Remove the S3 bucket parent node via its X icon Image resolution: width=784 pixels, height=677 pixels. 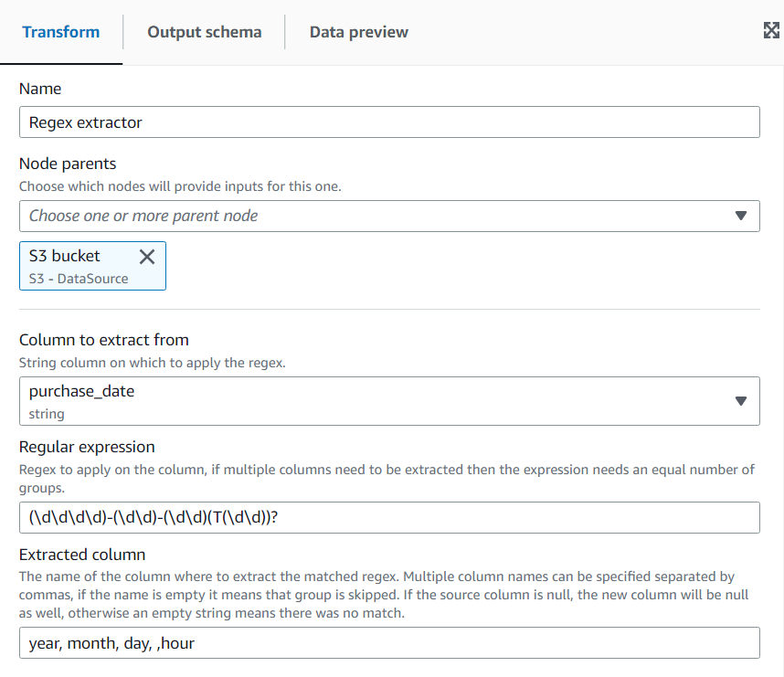(147, 257)
